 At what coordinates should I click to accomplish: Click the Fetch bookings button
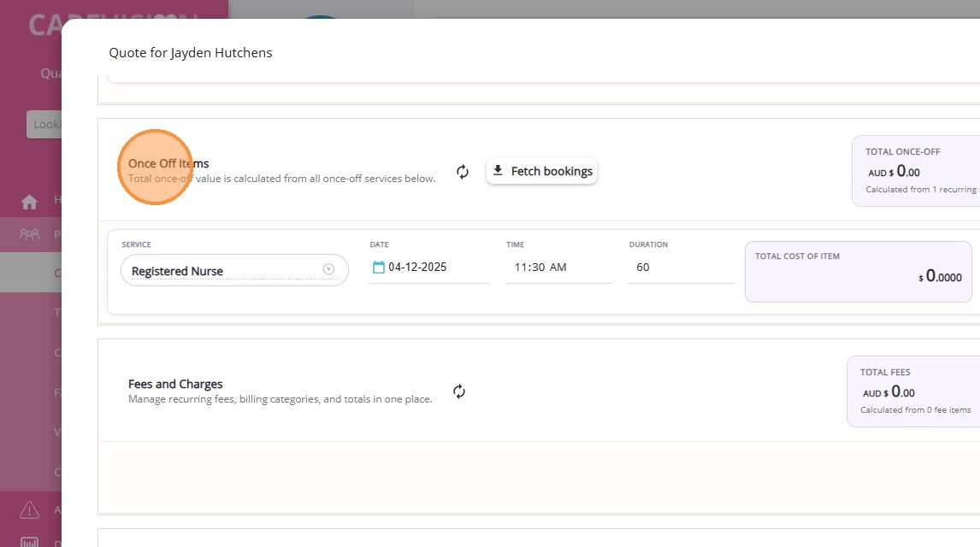(x=542, y=171)
